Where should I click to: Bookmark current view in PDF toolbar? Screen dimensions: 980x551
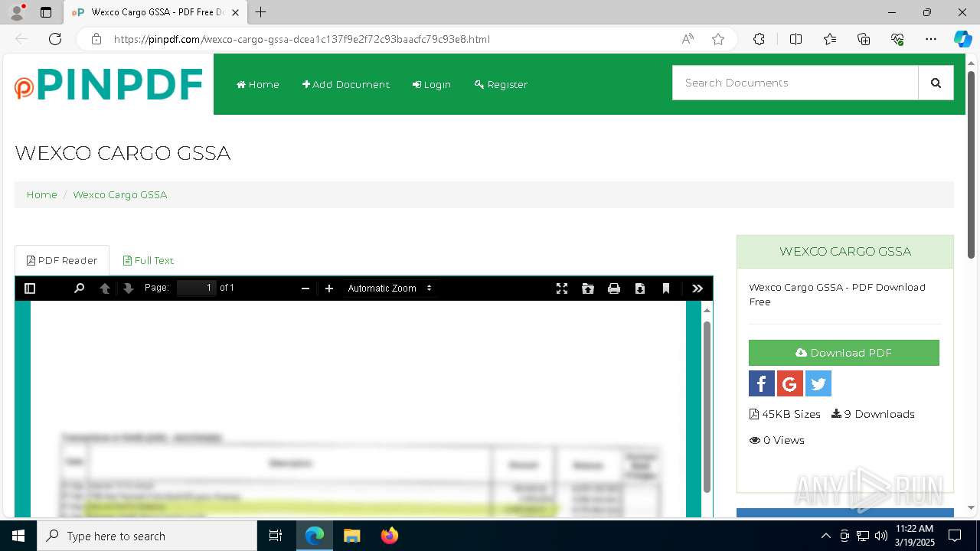666,289
